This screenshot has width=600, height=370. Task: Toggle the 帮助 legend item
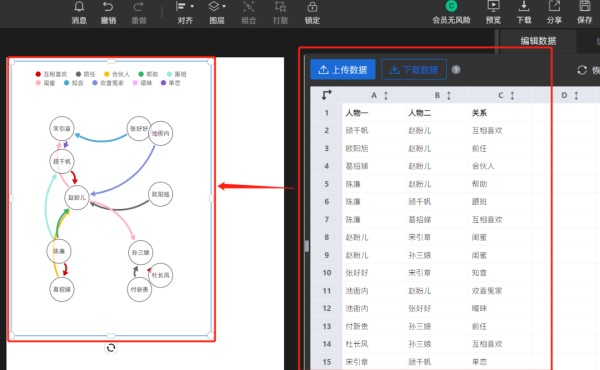pyautogui.click(x=148, y=74)
